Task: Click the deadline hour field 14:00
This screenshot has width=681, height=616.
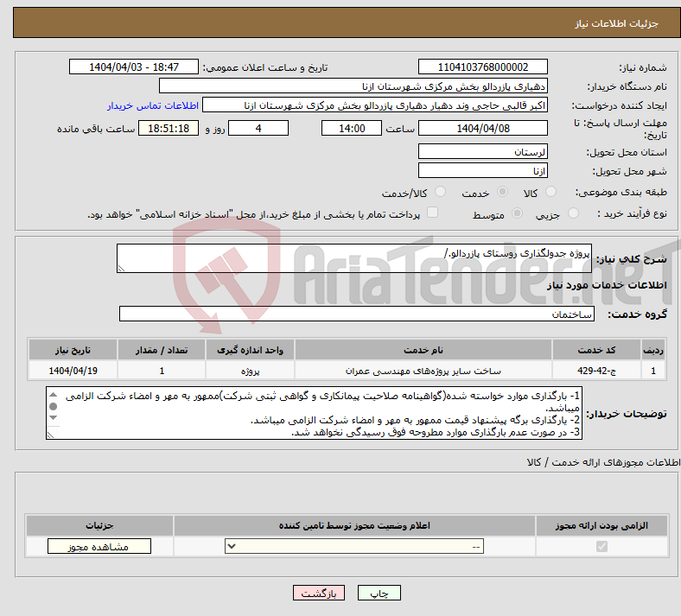Action: (x=352, y=128)
